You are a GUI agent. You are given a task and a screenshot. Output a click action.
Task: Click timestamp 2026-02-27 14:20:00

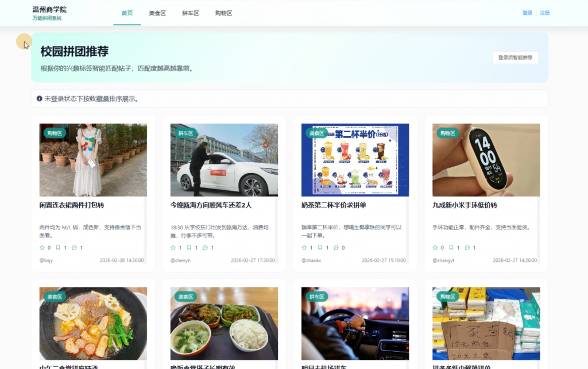(514, 260)
